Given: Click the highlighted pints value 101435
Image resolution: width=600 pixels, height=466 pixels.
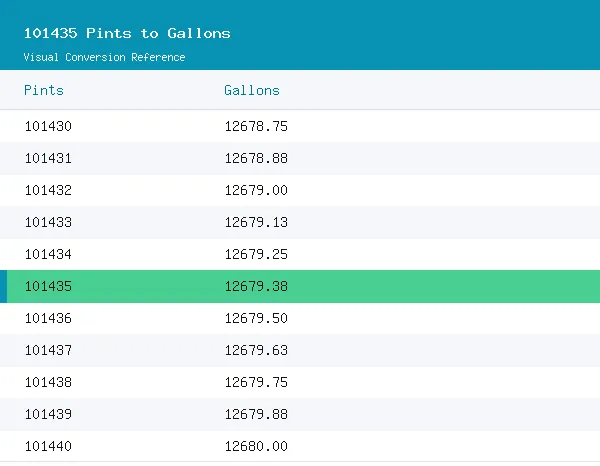Looking at the screenshot, I should click(x=48, y=286).
